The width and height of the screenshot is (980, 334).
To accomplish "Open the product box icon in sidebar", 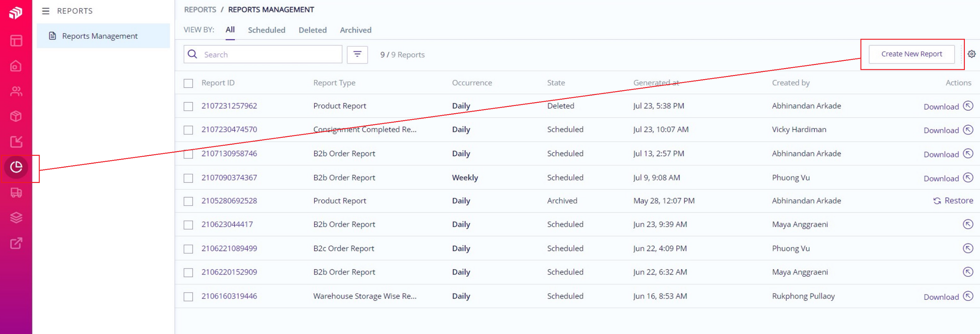I will [x=16, y=116].
